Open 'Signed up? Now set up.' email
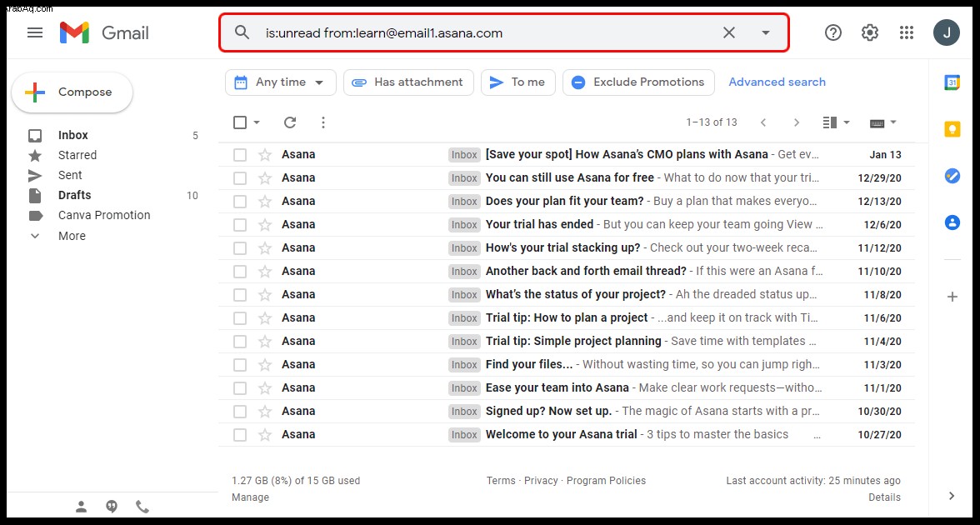This screenshot has width=980, height=525. coord(567,412)
